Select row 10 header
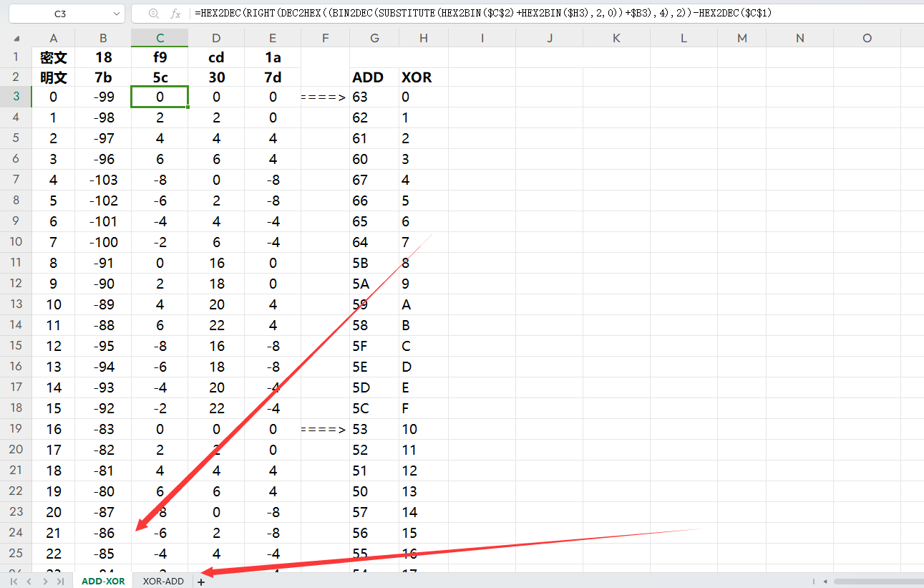 point(16,242)
